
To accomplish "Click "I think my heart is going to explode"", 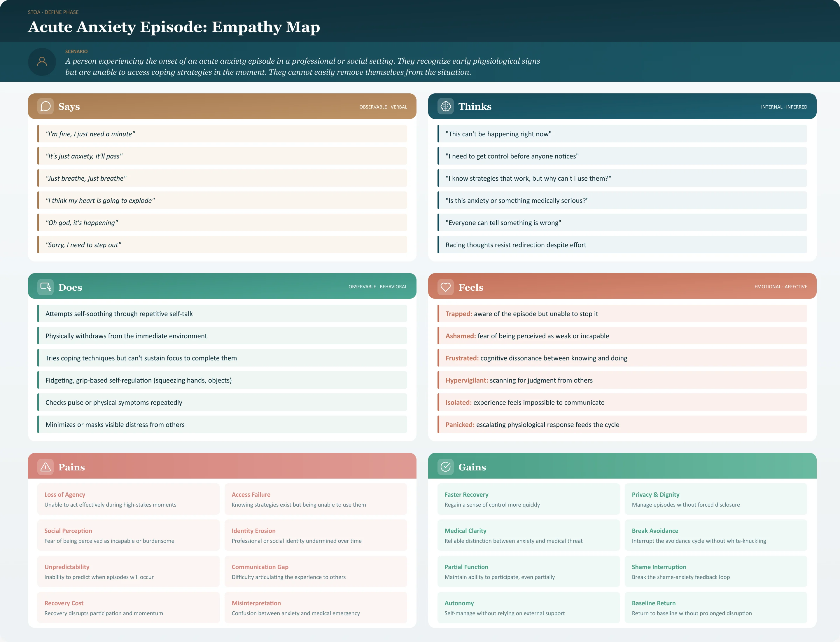I will tap(222, 200).
